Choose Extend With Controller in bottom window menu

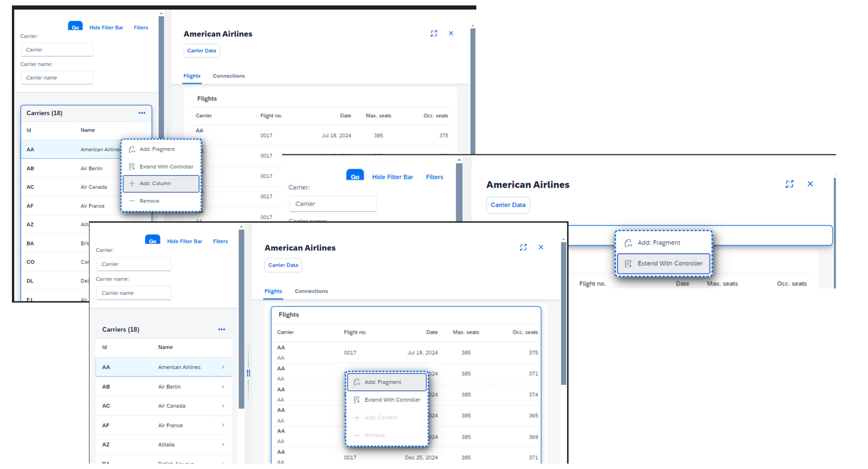(x=387, y=400)
